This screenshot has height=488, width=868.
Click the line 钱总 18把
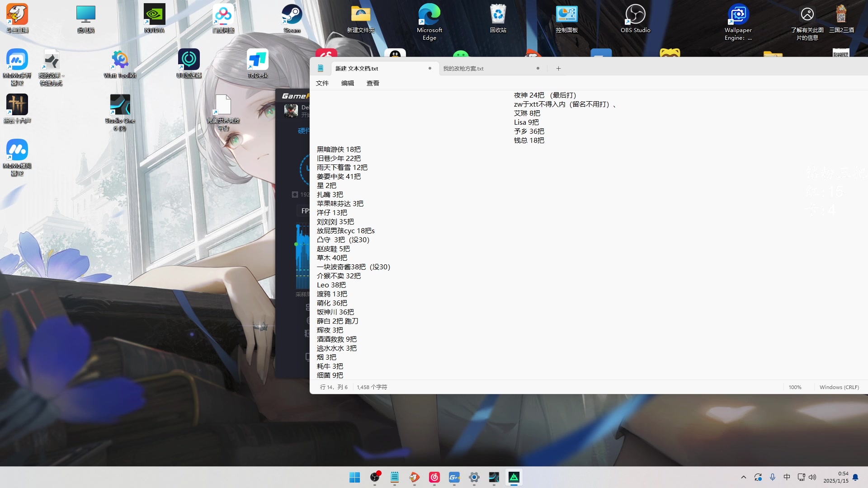tap(529, 141)
